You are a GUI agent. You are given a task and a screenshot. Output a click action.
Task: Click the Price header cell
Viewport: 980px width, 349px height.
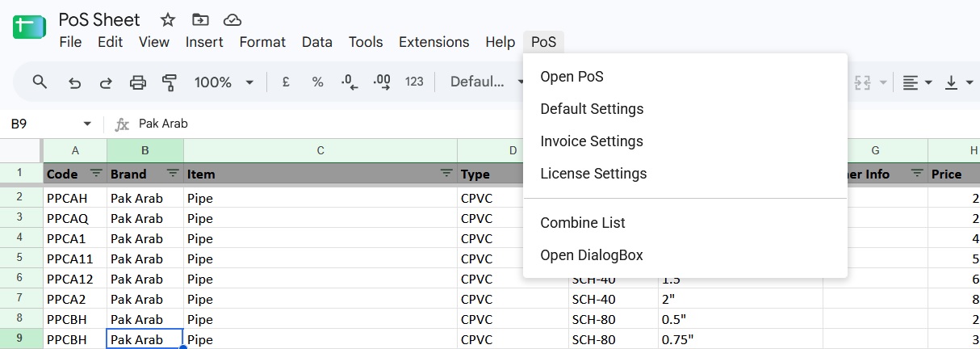coord(954,174)
